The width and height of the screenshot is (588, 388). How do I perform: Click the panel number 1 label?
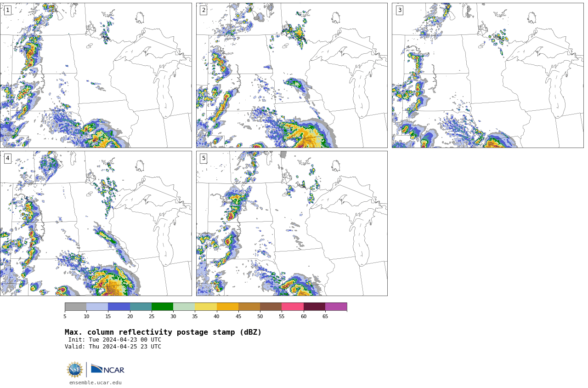(x=7, y=10)
